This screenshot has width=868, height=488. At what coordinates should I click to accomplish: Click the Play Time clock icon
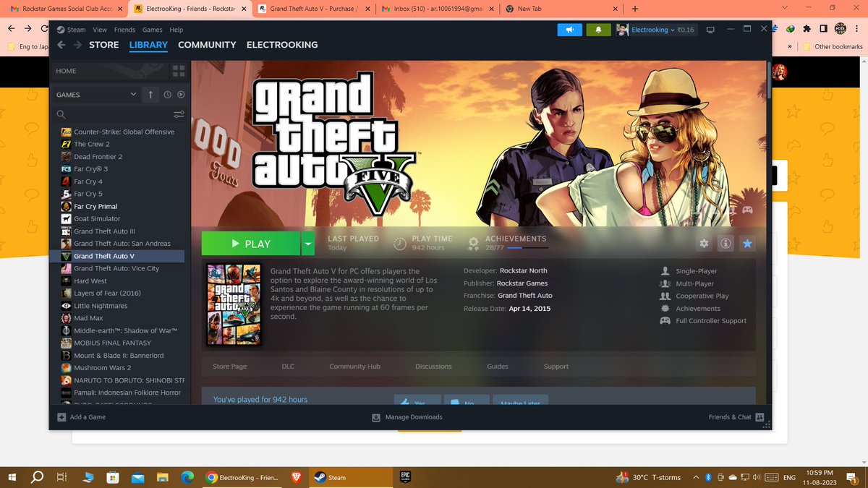[400, 244]
